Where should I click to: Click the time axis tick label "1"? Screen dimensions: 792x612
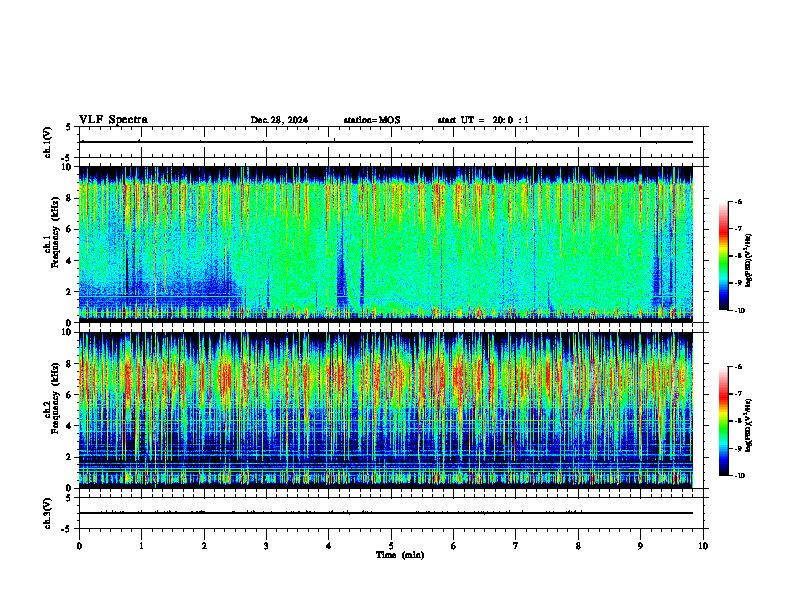[141, 546]
